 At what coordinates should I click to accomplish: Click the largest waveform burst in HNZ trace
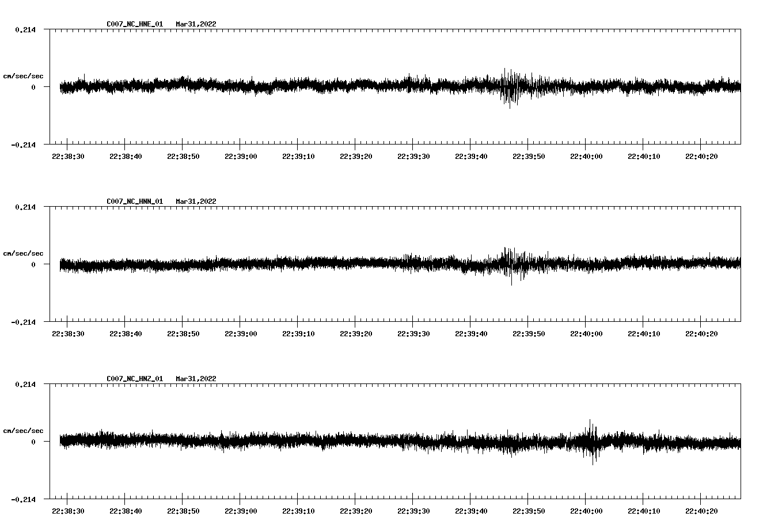[591, 442]
